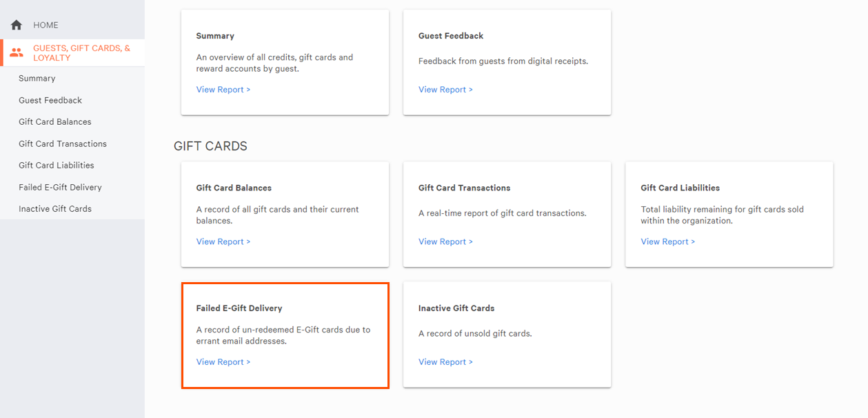Screen dimensions: 868x418
Task: View Report for Inactive Gift Cards card
Action: click(x=445, y=362)
